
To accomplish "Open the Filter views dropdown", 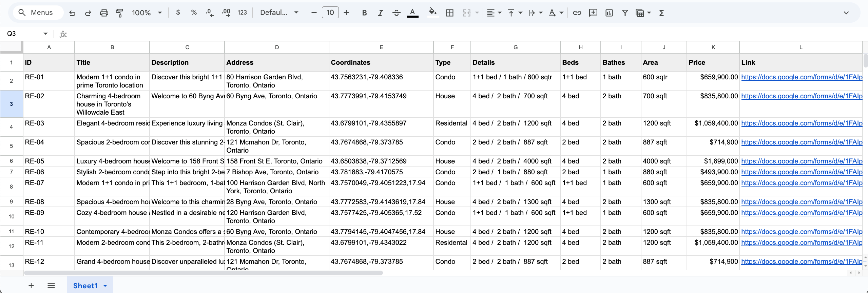I will pos(643,13).
